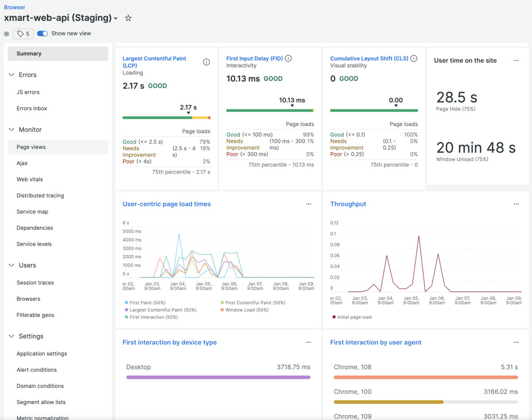The width and height of the screenshot is (532, 420).
Task: Open the First interaction by device type link
Action: click(x=170, y=342)
